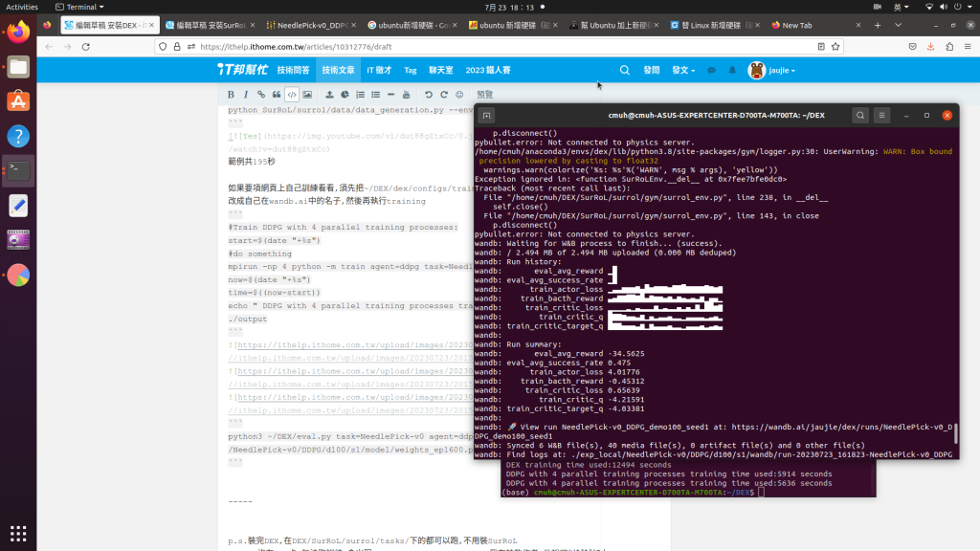Apply italic formatting in article editor
This screenshot has height=551, width=980.
click(246, 95)
